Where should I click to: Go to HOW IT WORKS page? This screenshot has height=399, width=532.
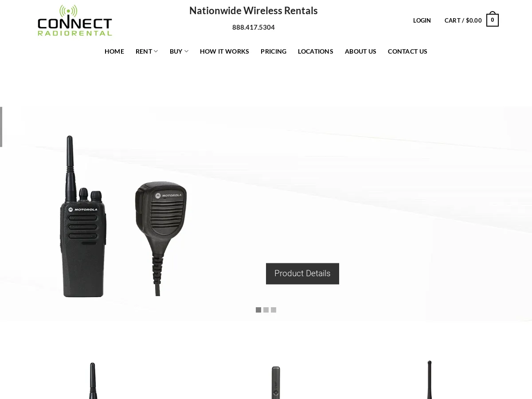(x=224, y=51)
